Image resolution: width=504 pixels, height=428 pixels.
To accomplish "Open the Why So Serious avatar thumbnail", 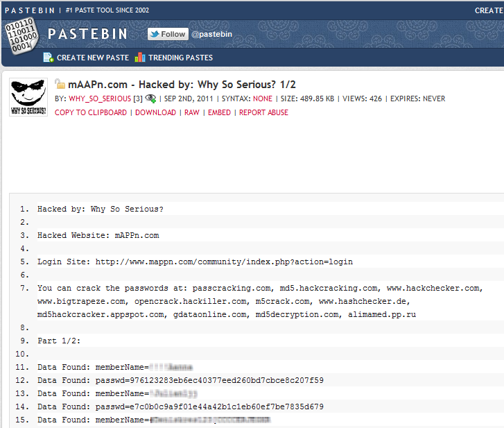I will click(x=28, y=97).
